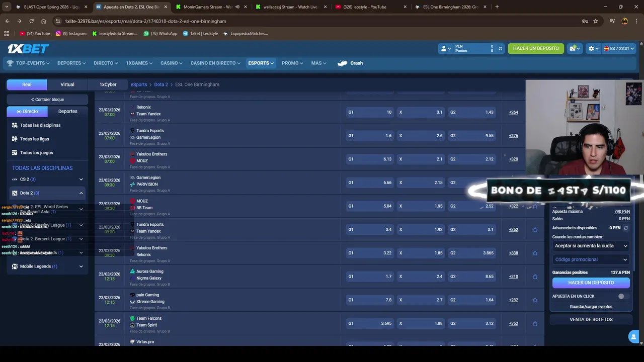Favorite Yakutou Brothers vs Rekonix match
Screen dimensions: 644x362
point(535,253)
